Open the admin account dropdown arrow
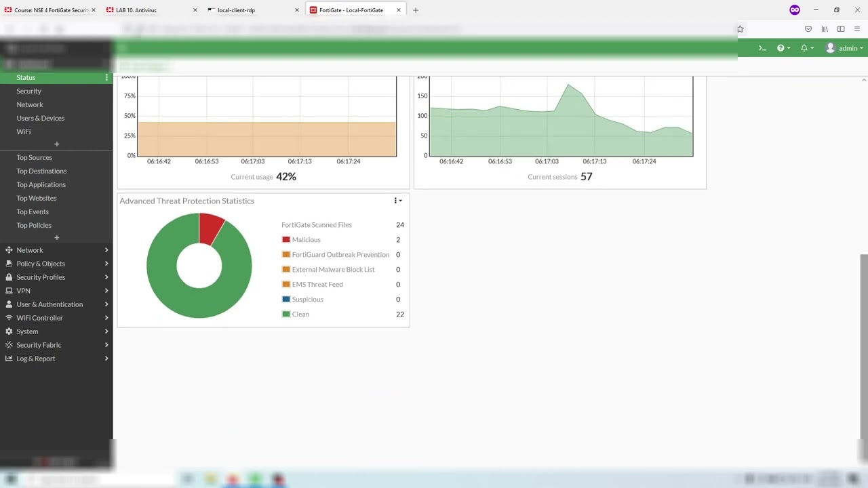This screenshot has width=868, height=488. point(861,48)
